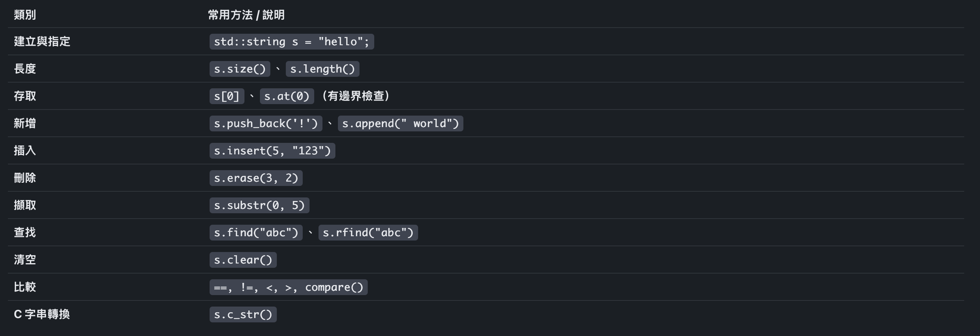The width and height of the screenshot is (980, 336).
Task: Click the s.at(0) code snippet
Action: [x=287, y=96]
